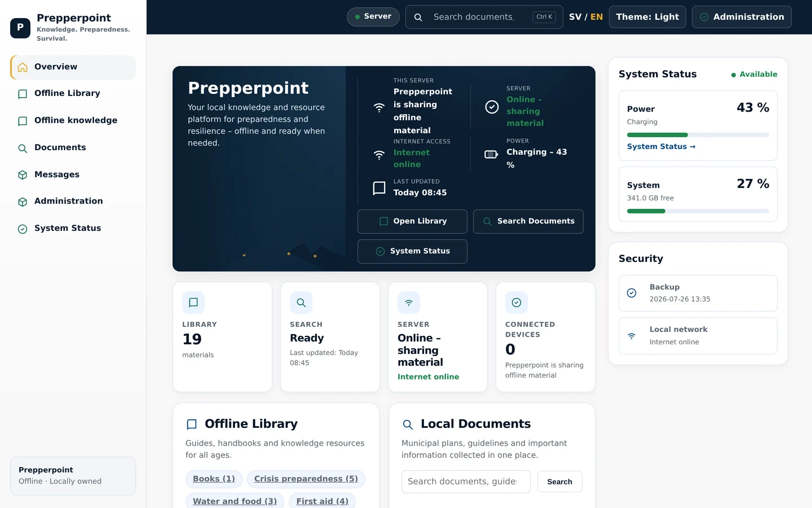Click the Local Documents search input
812x508 pixels.
(466, 481)
